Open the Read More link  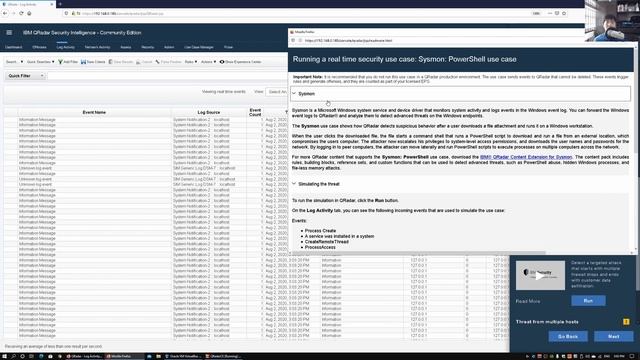coord(528,301)
